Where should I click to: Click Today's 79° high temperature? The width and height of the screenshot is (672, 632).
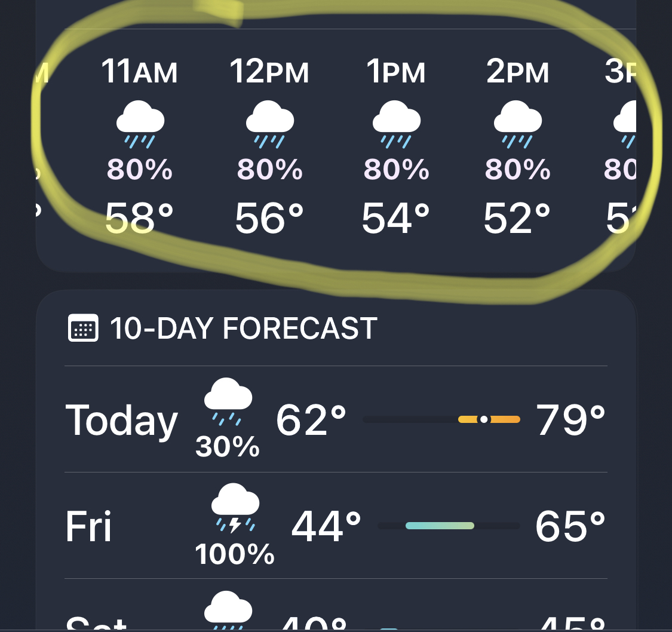click(570, 421)
